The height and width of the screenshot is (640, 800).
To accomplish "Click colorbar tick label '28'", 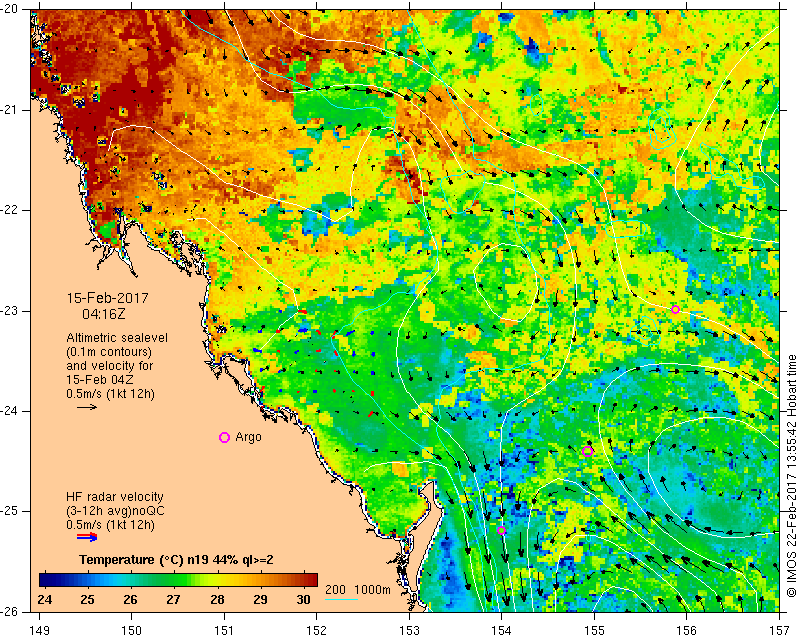I will 217,599.
